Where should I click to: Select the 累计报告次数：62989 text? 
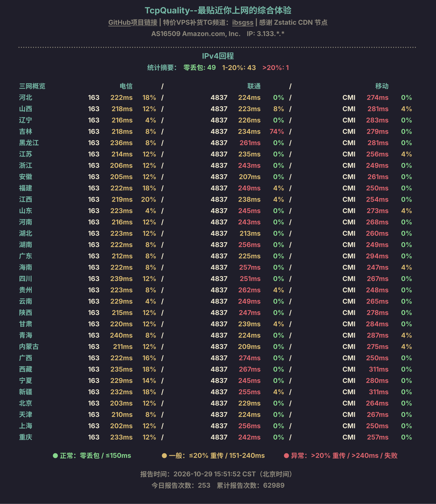click(251, 485)
